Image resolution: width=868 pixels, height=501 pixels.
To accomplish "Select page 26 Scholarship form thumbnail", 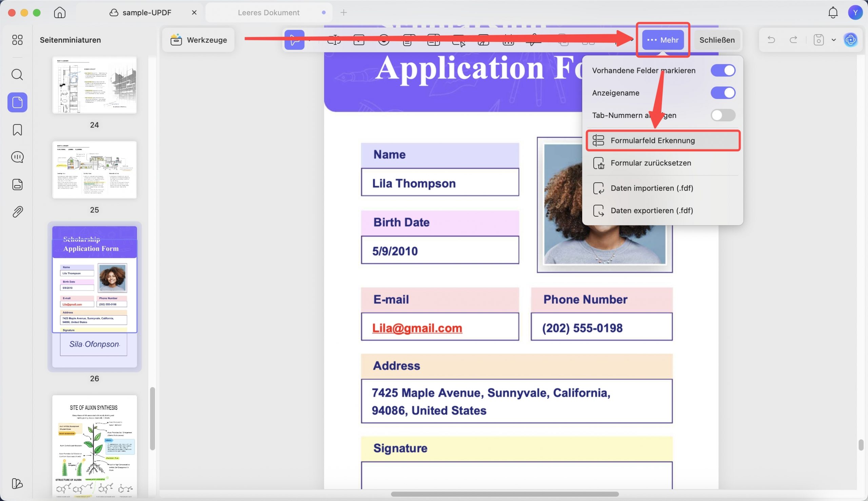I will click(x=94, y=297).
